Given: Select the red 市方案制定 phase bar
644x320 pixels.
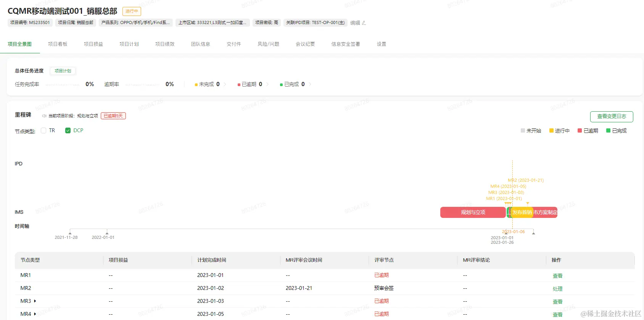Looking at the screenshot, I should 546,213.
